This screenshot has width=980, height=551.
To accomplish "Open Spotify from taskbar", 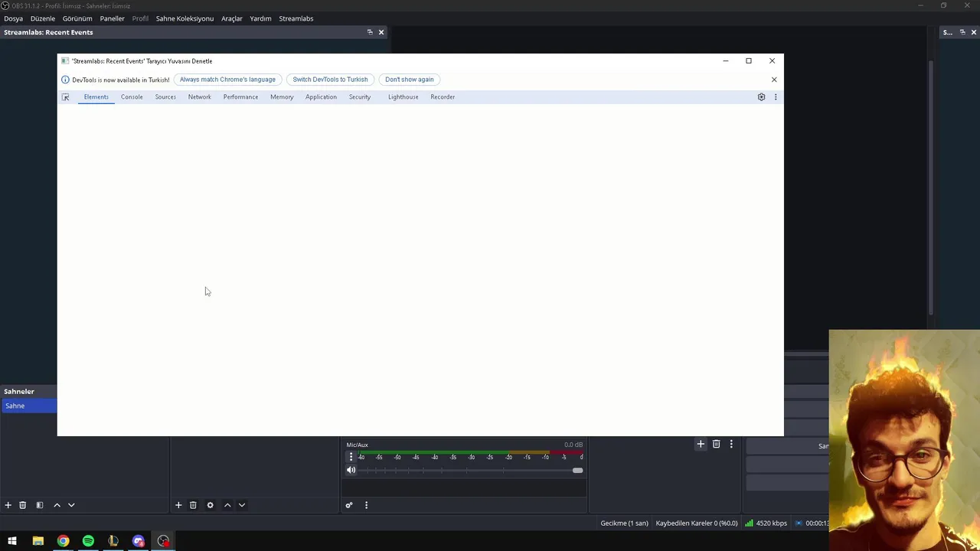I will [88, 541].
